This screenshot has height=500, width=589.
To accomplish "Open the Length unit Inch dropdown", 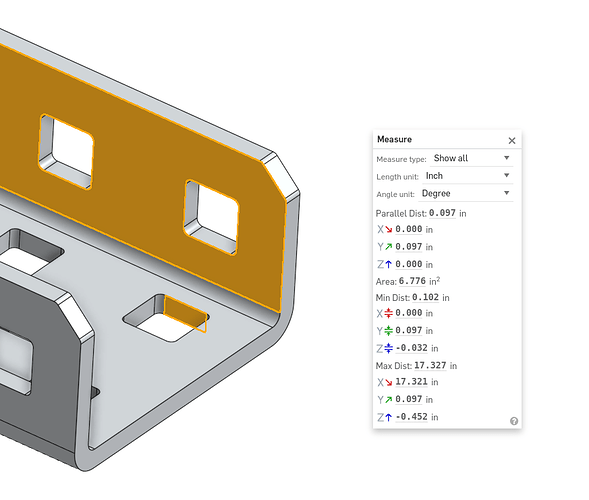I will [x=468, y=176].
